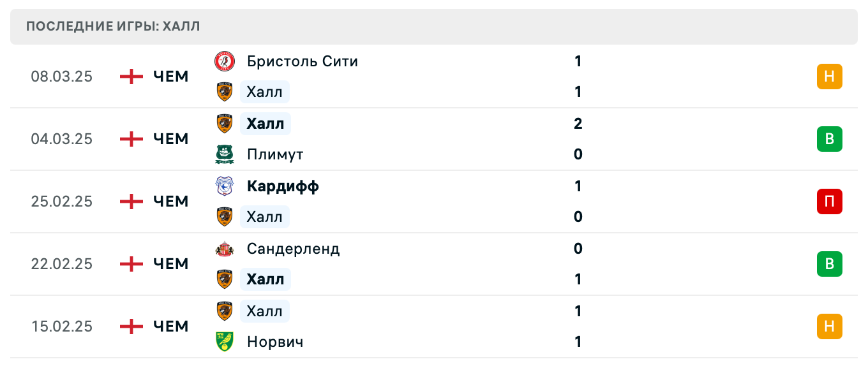868x366 pixels.
Task: Open the Бристоль Сити team link
Action: (302, 61)
